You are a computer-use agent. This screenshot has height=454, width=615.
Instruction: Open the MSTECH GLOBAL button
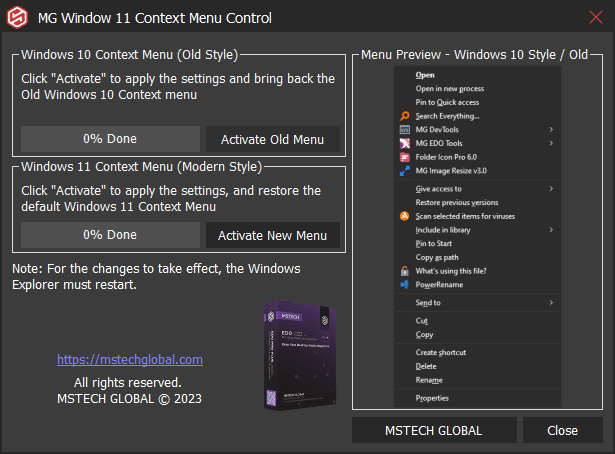[x=434, y=430]
